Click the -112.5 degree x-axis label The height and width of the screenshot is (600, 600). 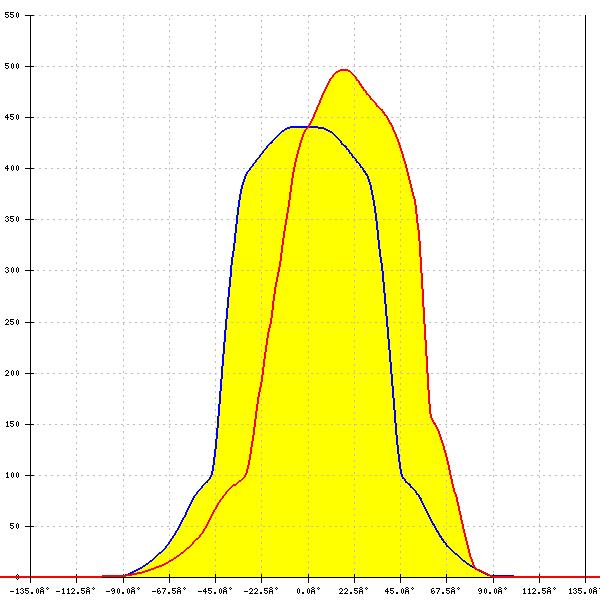(x=76, y=591)
